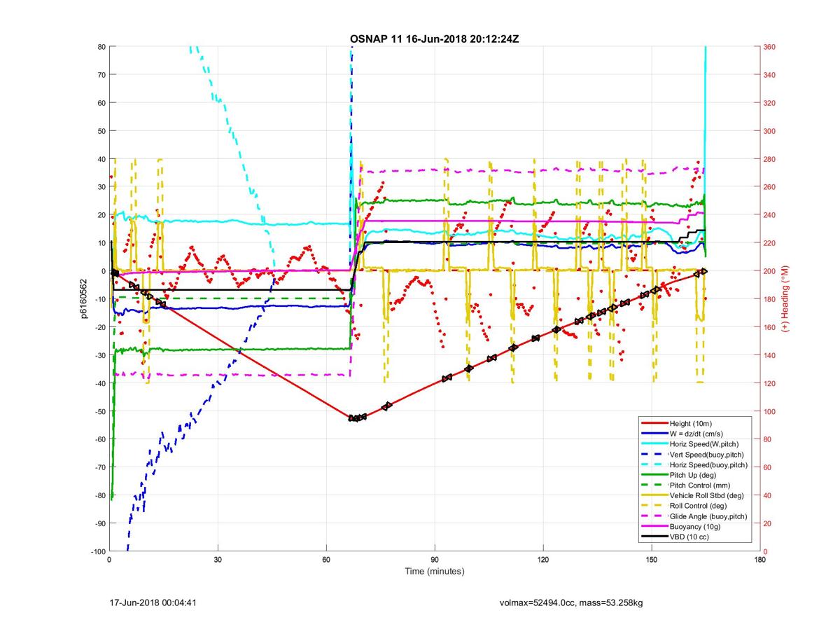This screenshot has height=620, width=840.
Task: Click left axis tick label '-100'
Action: 98,551
